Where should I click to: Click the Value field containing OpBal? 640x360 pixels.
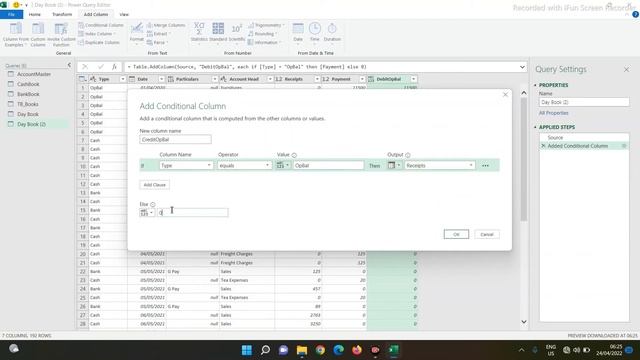click(328, 165)
